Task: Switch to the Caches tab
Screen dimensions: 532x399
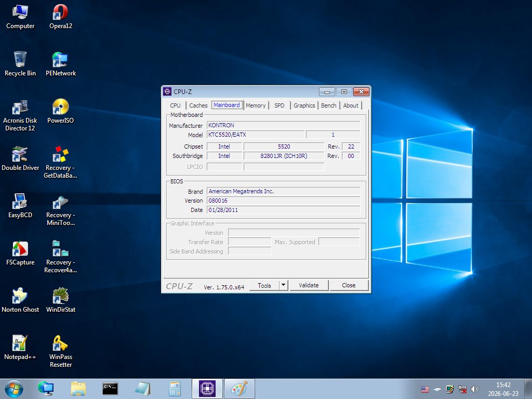Action: pyautogui.click(x=198, y=105)
